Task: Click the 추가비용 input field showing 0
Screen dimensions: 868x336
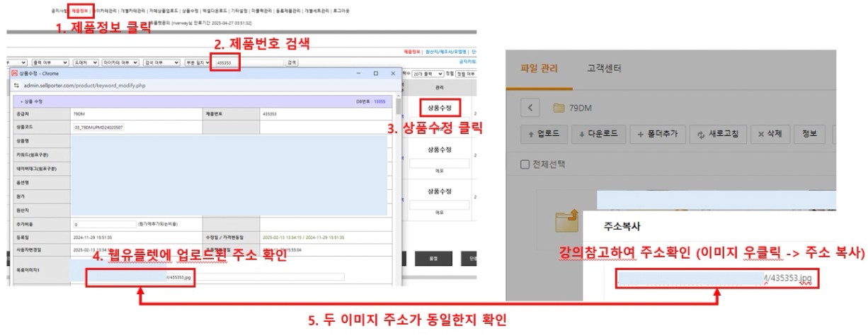Action: (104, 224)
